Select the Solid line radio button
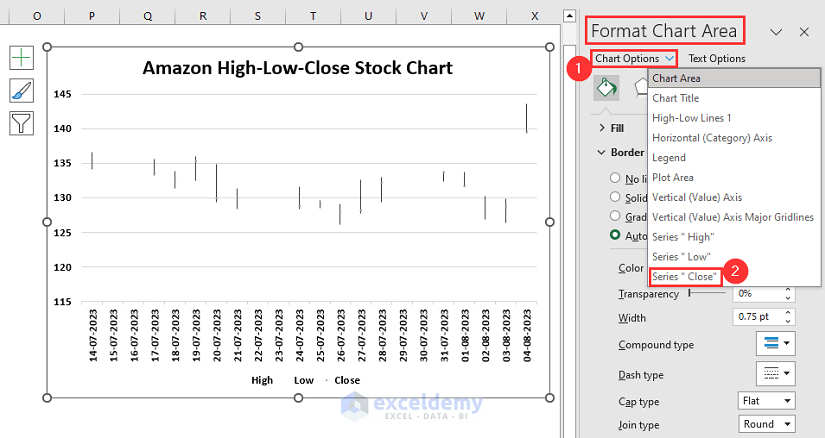 coord(615,196)
